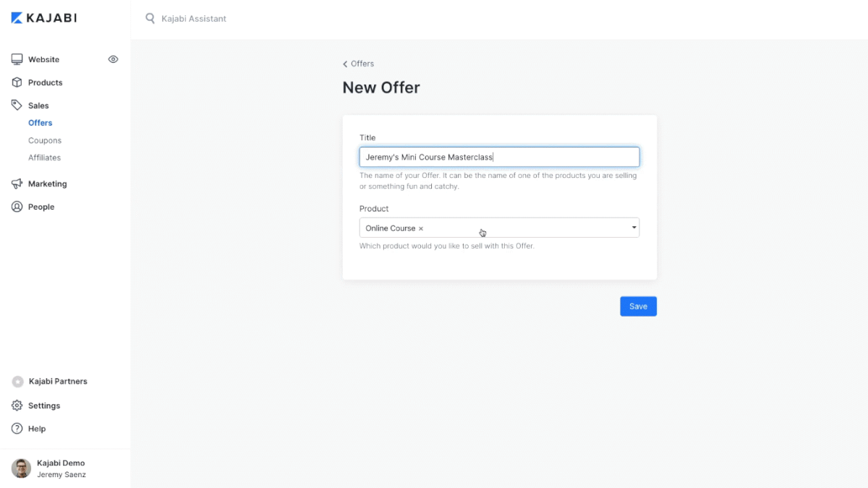Open Settings via the gear icon
Viewport: 868px width, 488px height.
click(x=17, y=406)
